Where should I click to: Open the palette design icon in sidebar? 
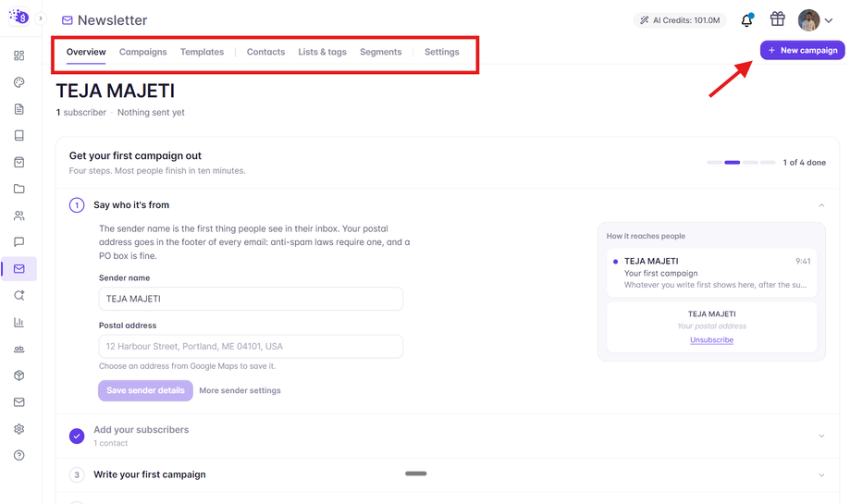click(19, 82)
